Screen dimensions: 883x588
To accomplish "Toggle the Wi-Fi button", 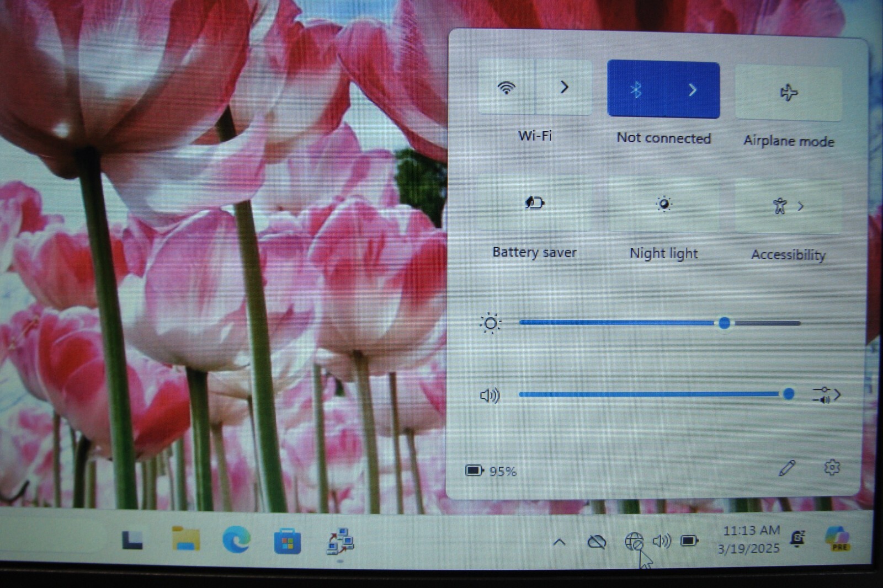I will tap(507, 87).
